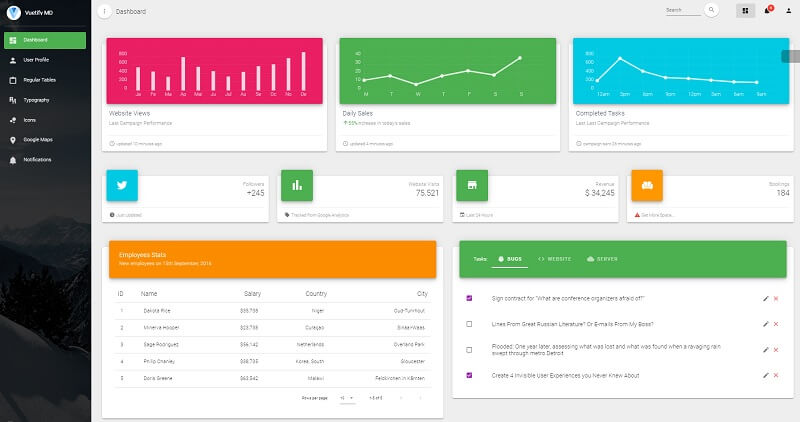The image size is (800, 422).
Task: Click the Search input field
Action: [x=682, y=11]
